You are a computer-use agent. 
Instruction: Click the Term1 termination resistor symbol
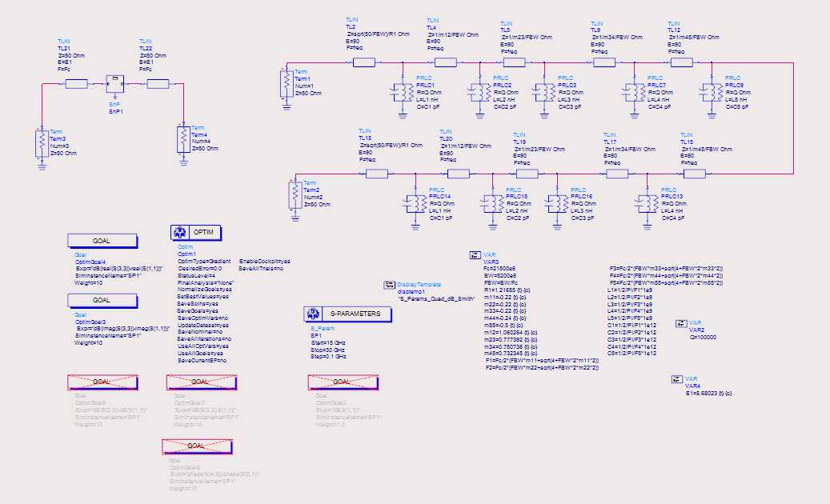click(x=286, y=83)
